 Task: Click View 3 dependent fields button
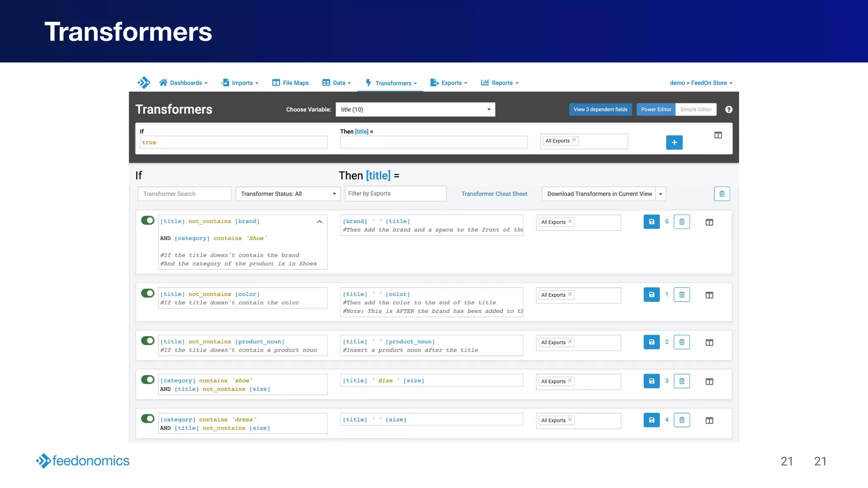pos(600,110)
